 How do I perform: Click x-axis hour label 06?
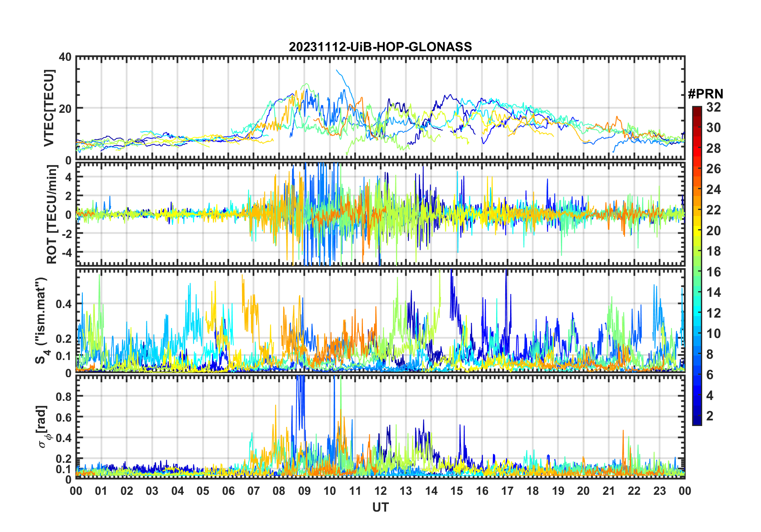pyautogui.click(x=228, y=491)
